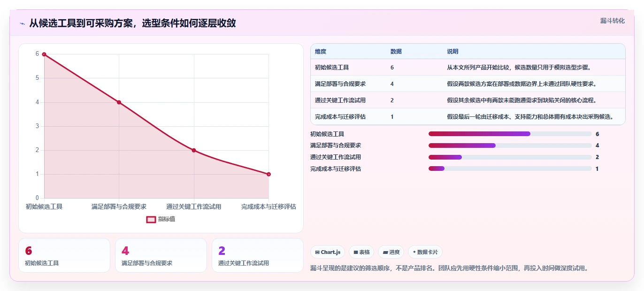The image size is (644, 291).
Task: Click the chart data point for 通过关键工作流试用
Action: click(194, 150)
